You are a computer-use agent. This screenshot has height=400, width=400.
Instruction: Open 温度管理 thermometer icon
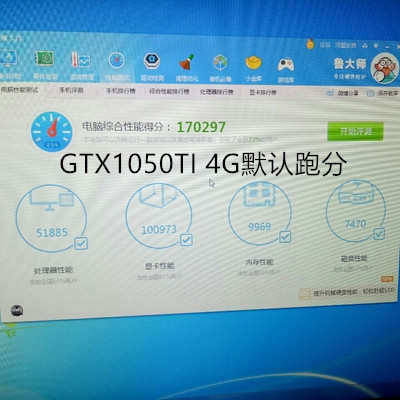pos(80,60)
